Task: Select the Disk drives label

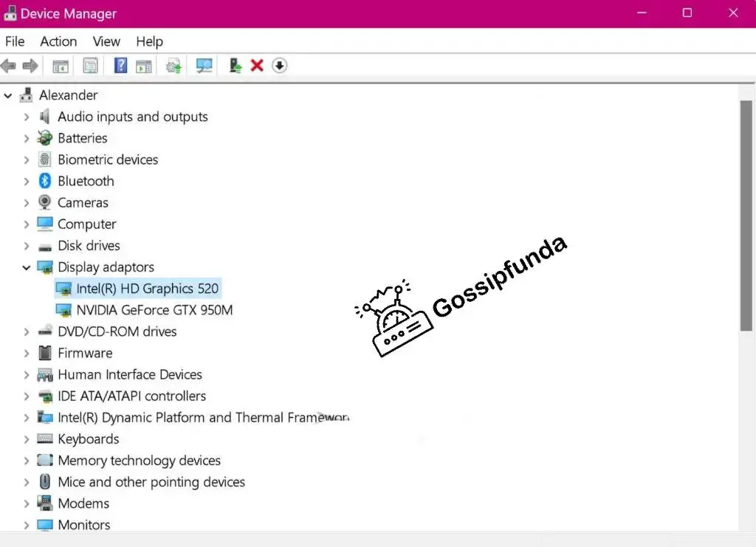Action: click(89, 245)
